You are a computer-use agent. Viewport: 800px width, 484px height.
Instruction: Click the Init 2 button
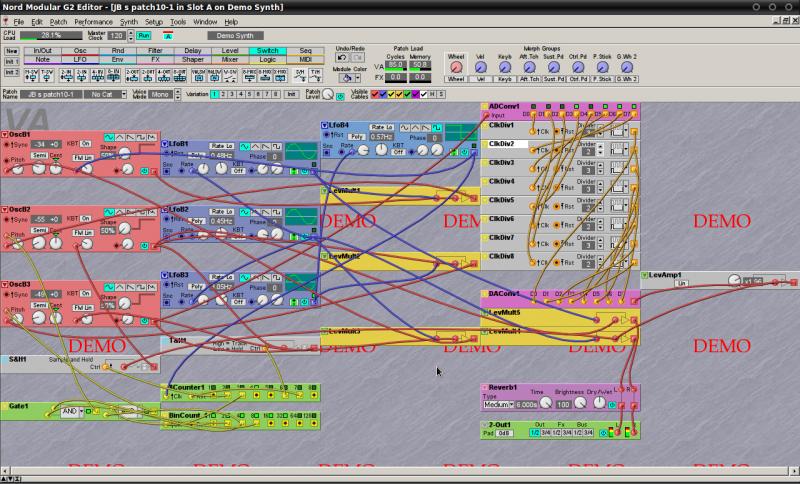[11, 72]
